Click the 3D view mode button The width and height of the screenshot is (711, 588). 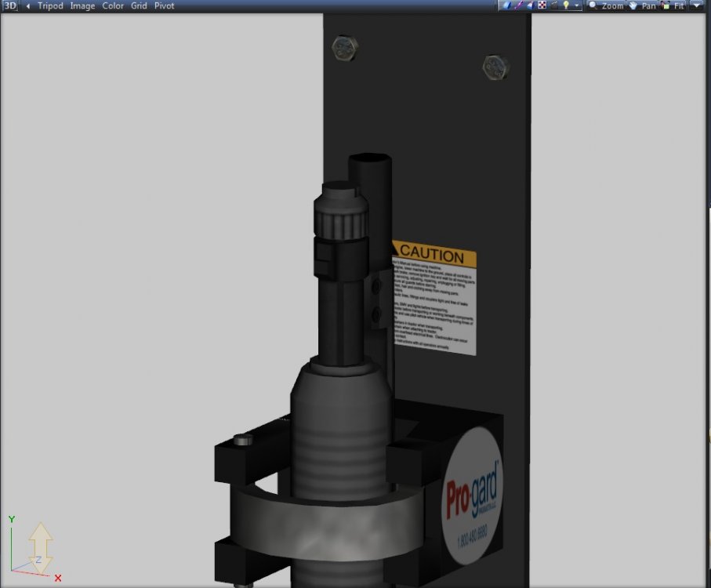pyautogui.click(x=10, y=6)
